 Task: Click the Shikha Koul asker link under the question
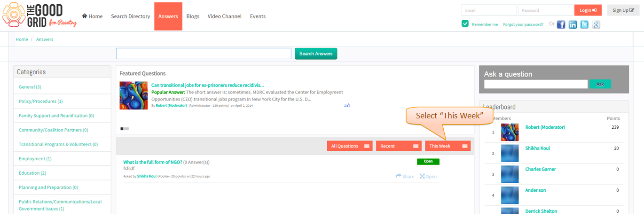click(x=147, y=176)
